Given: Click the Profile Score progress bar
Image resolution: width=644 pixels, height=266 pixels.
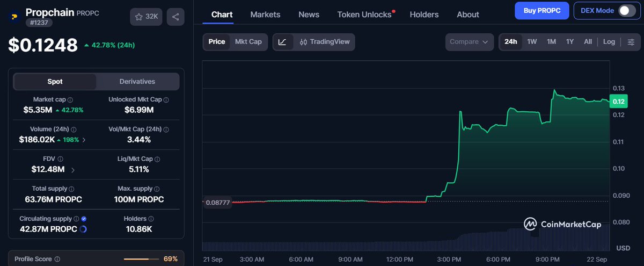Looking at the screenshot, I should coord(141,259).
